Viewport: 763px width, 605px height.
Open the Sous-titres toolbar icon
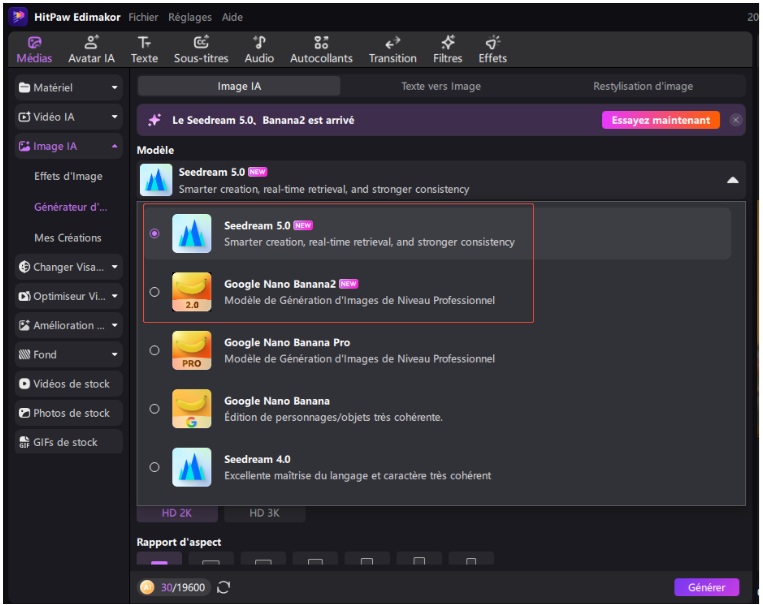click(201, 43)
